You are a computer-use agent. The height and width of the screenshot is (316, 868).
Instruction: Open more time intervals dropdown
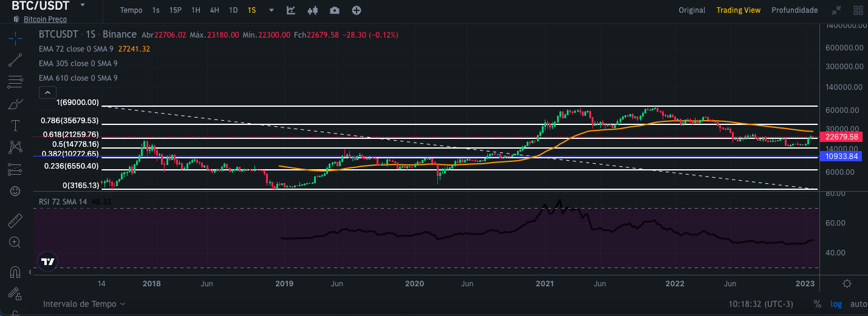272,10
